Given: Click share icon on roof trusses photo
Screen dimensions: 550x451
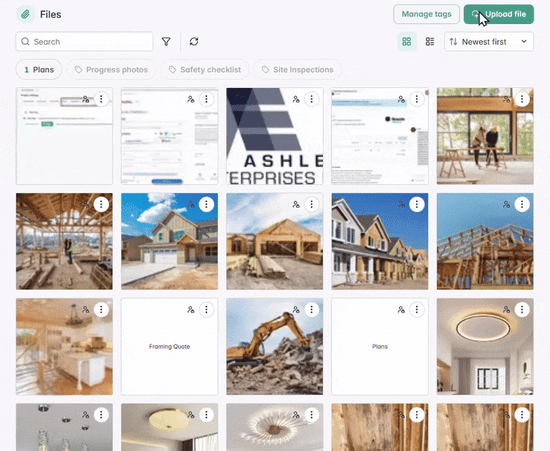Looking at the screenshot, I should [507, 204].
